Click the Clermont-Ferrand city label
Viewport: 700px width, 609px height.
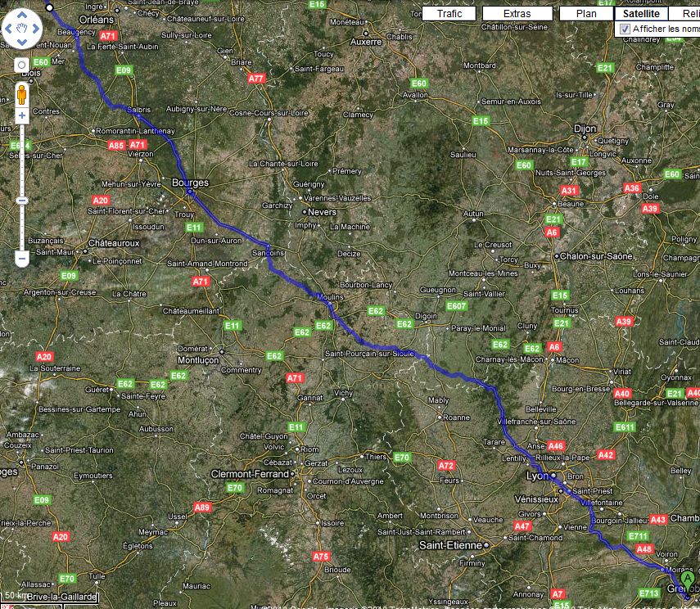point(250,474)
